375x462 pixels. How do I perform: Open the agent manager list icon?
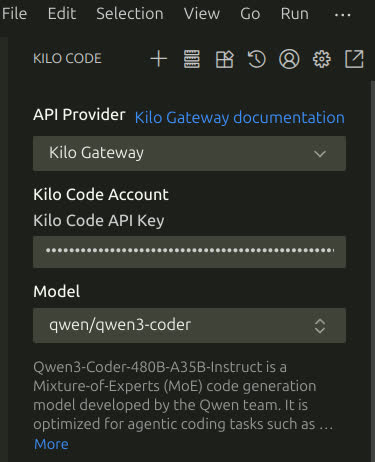192,59
